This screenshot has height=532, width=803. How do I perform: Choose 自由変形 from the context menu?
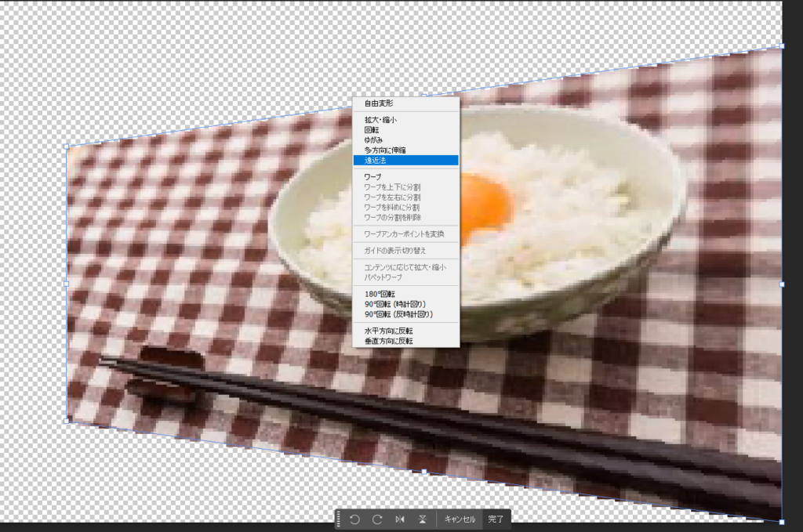tap(379, 103)
